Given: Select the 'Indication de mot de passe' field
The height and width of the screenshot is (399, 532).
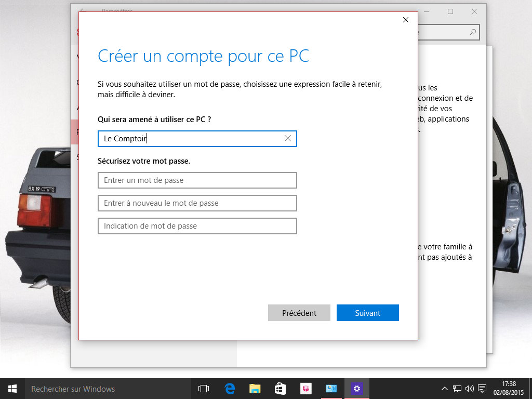Looking at the screenshot, I should (x=197, y=226).
